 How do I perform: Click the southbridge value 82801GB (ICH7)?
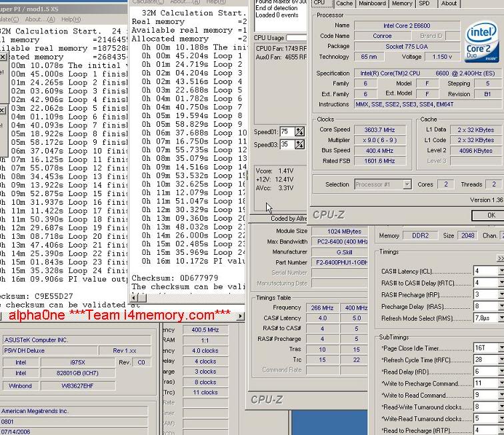click(78, 373)
